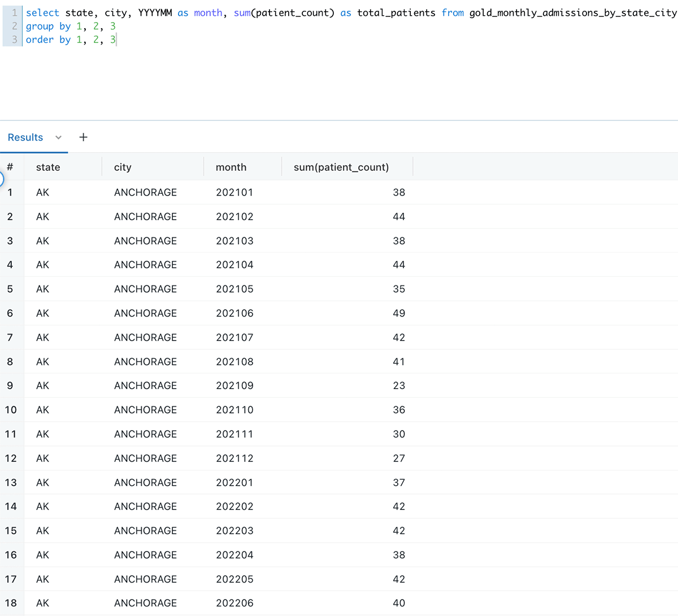
Task: Click the state column header
Action: click(x=48, y=167)
